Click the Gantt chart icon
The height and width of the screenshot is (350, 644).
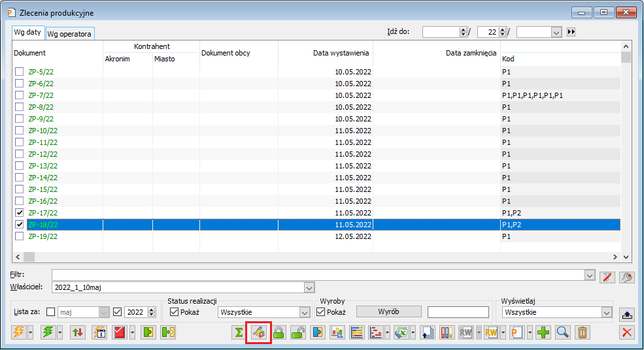coord(375,332)
